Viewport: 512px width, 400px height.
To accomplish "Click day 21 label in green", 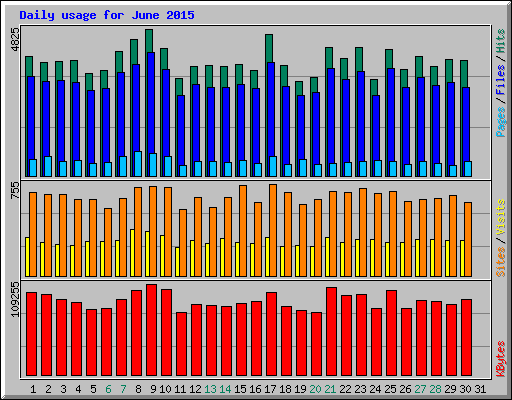I will [x=330, y=389].
